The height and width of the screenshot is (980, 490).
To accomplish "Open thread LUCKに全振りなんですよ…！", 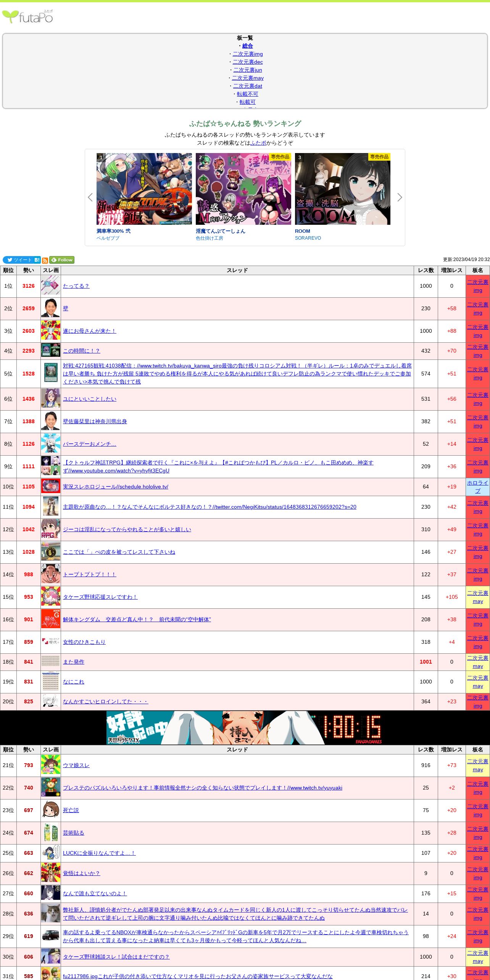I will (x=99, y=853).
